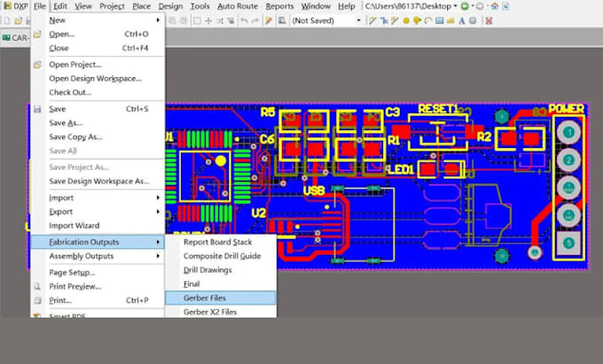Select Save Design Workspace As...
603x364 pixels.
tap(98, 181)
